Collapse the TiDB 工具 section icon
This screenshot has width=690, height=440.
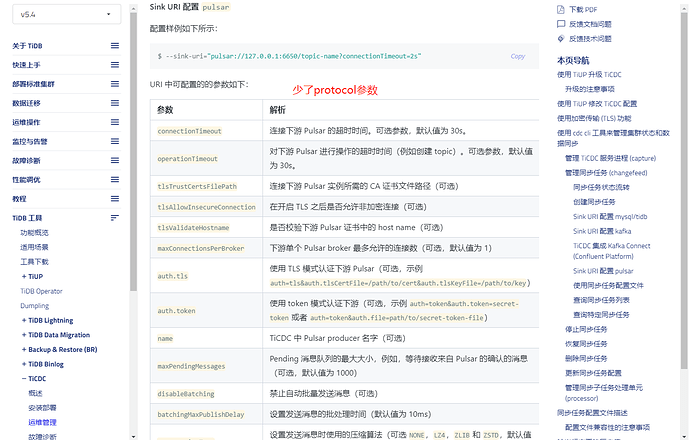(x=115, y=218)
